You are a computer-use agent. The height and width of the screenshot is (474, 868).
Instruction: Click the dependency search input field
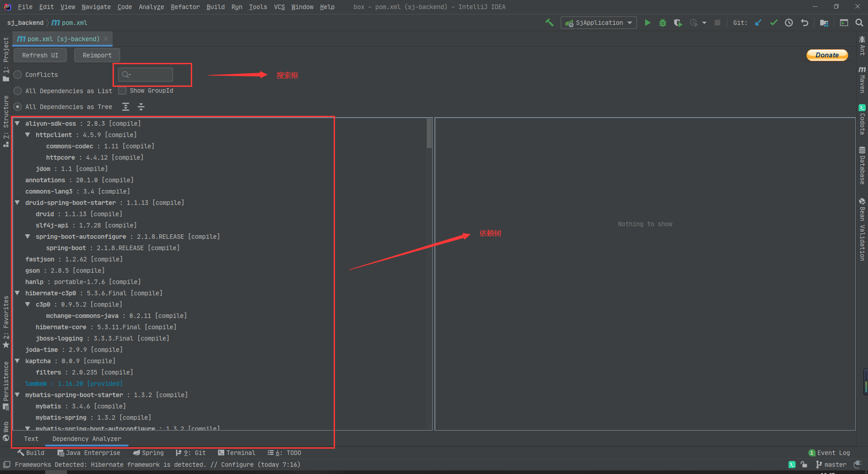146,75
